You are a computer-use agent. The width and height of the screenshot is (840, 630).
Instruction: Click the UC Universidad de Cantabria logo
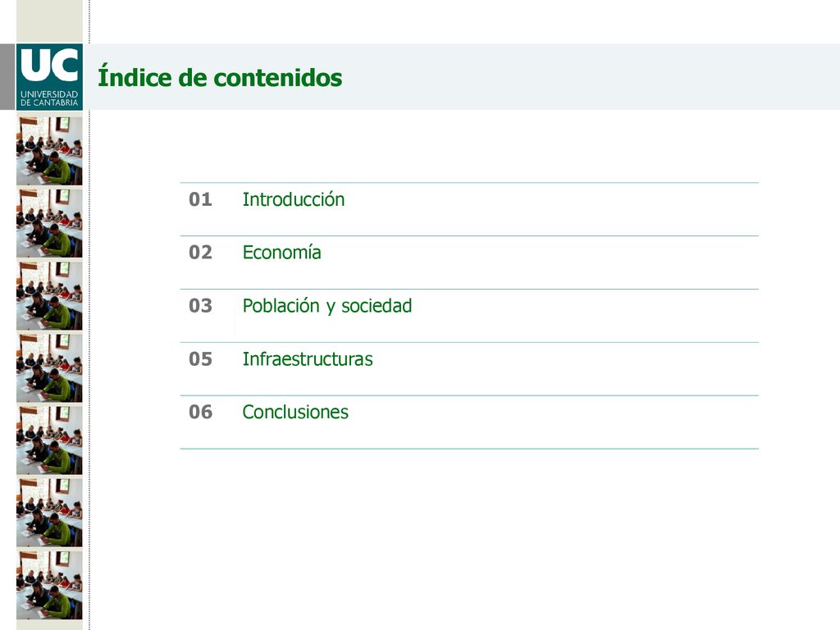(49, 77)
